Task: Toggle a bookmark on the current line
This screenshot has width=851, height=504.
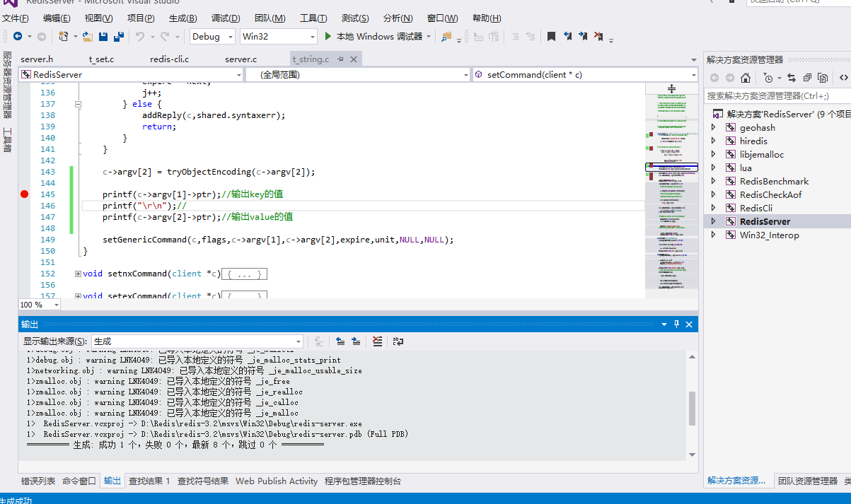Action: (x=551, y=36)
